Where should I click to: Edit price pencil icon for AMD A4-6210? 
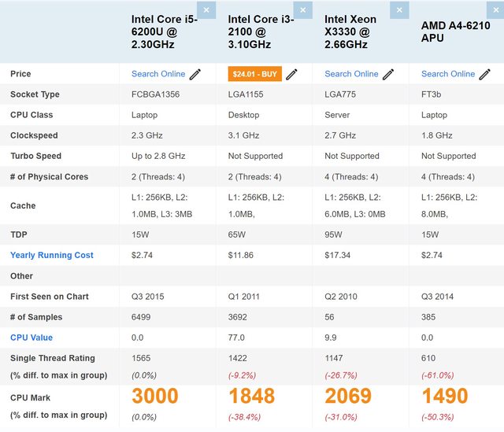[484, 74]
